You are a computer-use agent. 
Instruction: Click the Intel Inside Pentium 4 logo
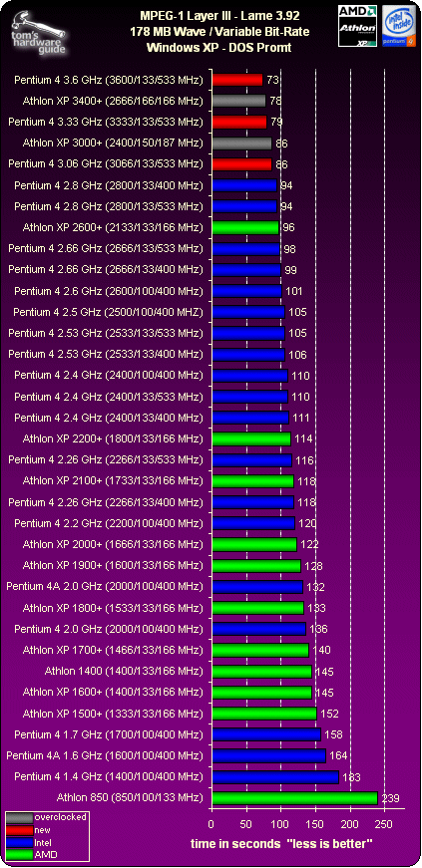[399, 28]
